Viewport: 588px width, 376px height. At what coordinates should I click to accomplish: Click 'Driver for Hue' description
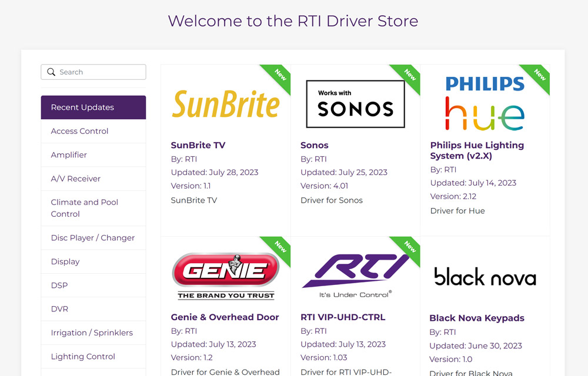click(x=457, y=211)
